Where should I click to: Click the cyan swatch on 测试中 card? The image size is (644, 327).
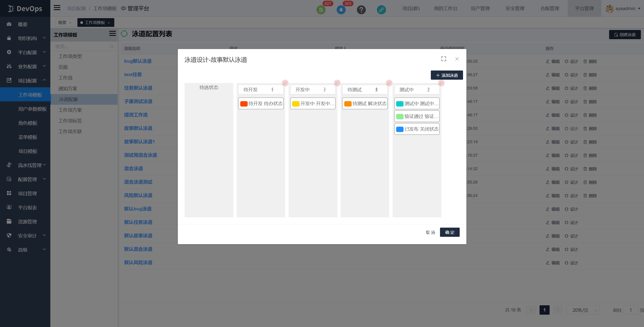(x=400, y=104)
